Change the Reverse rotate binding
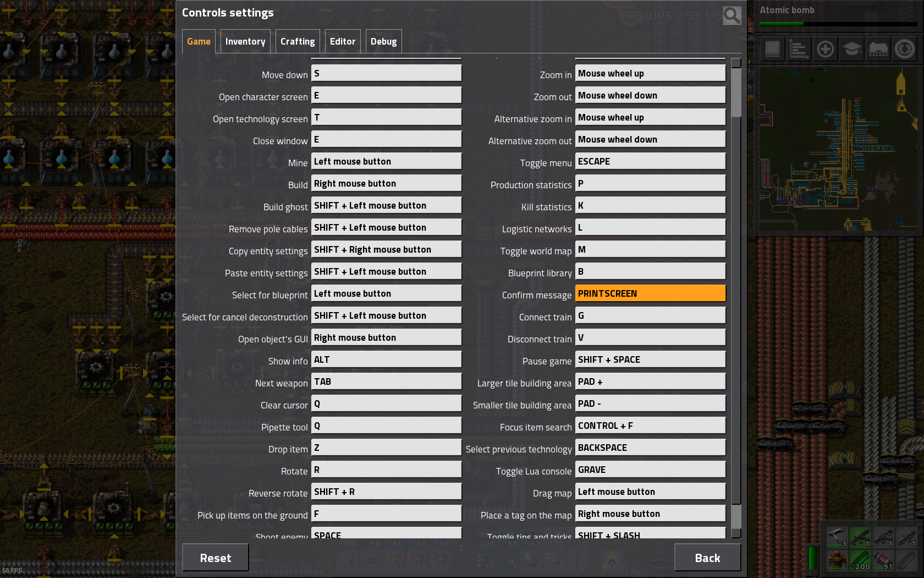924x578 pixels. pos(386,492)
